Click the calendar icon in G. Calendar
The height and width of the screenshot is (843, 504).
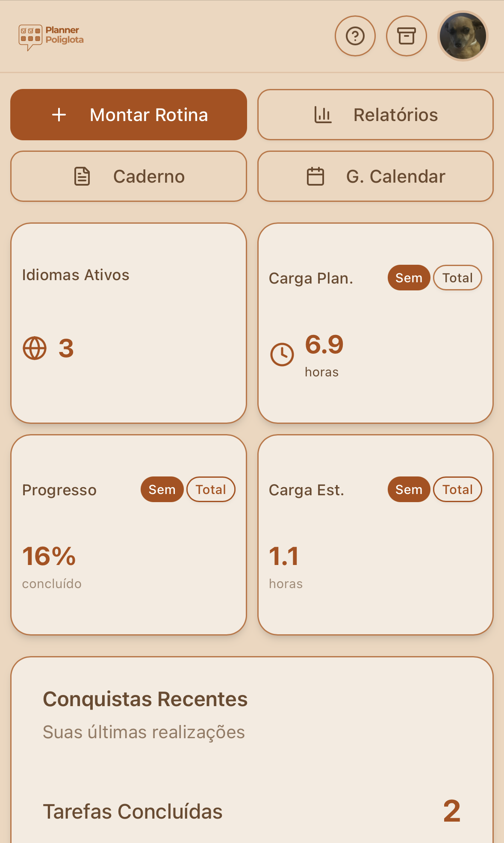click(315, 176)
